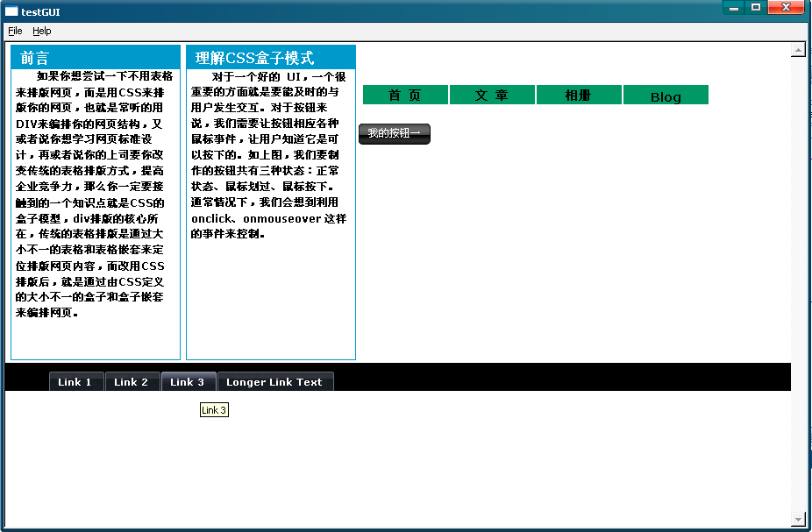
Task: Click the line starting with DIV来编排
Action: 89,124
